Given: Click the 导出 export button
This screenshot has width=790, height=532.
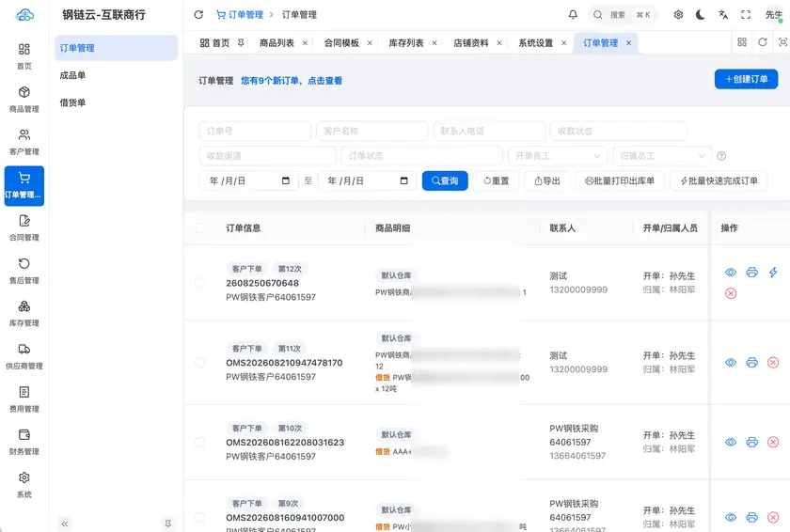Looking at the screenshot, I should (547, 180).
